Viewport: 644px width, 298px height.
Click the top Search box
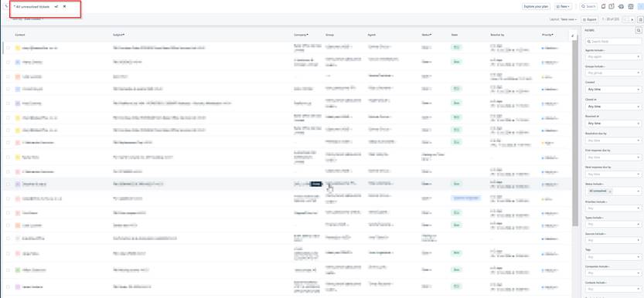point(588,6)
